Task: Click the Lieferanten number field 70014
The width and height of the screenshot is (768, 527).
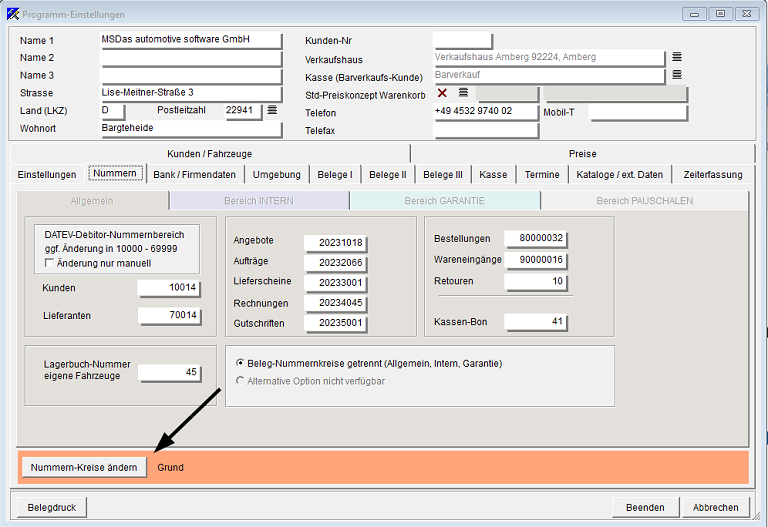Action: tap(169, 315)
